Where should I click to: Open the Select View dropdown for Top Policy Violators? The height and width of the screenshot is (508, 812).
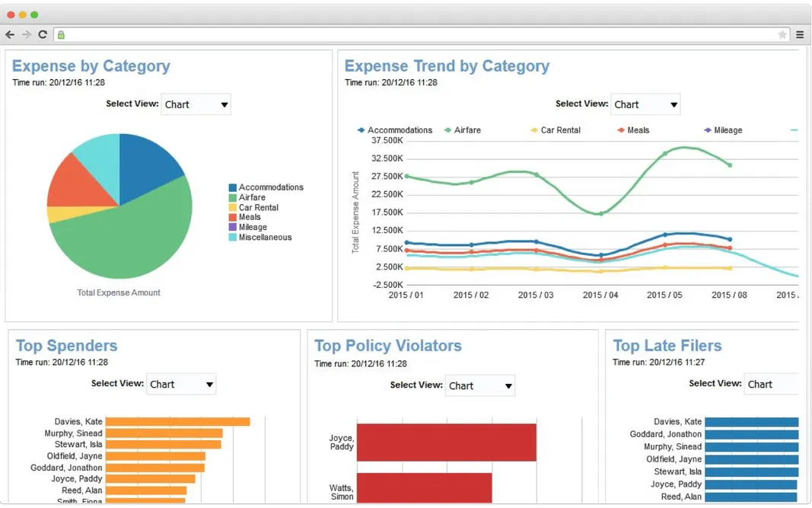(x=480, y=385)
